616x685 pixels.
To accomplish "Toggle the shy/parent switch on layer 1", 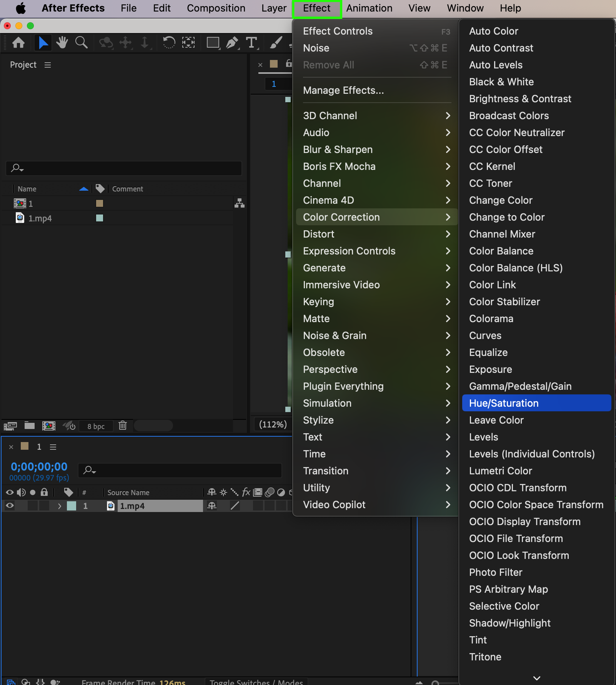I will (x=212, y=506).
